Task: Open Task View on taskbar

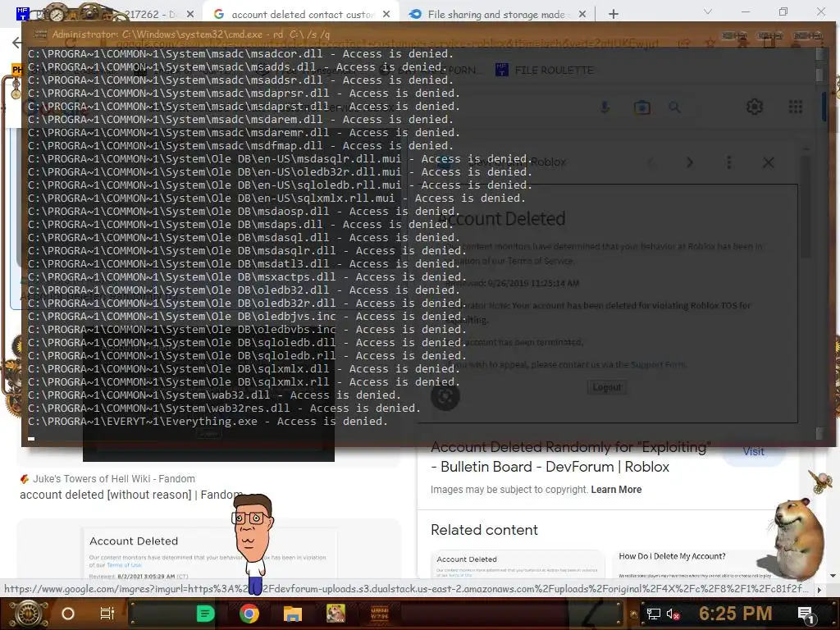Action: coord(107,614)
